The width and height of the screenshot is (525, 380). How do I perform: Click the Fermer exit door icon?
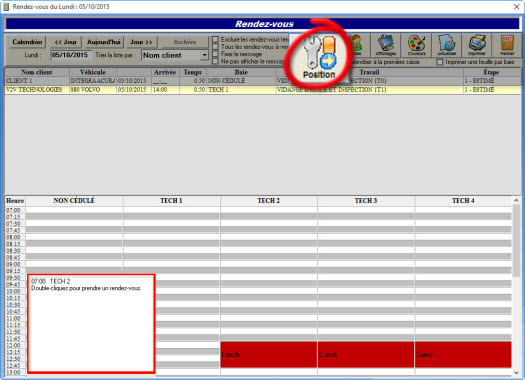pyautogui.click(x=507, y=45)
